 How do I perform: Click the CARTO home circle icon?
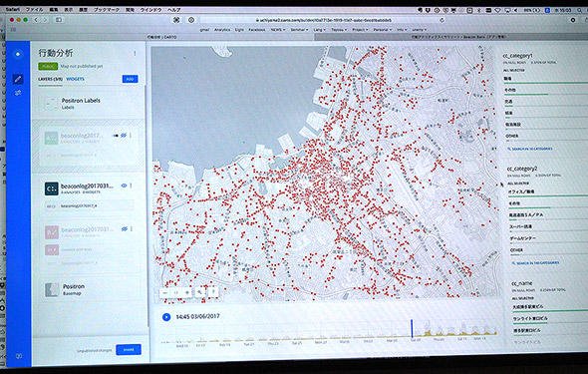[x=18, y=54]
